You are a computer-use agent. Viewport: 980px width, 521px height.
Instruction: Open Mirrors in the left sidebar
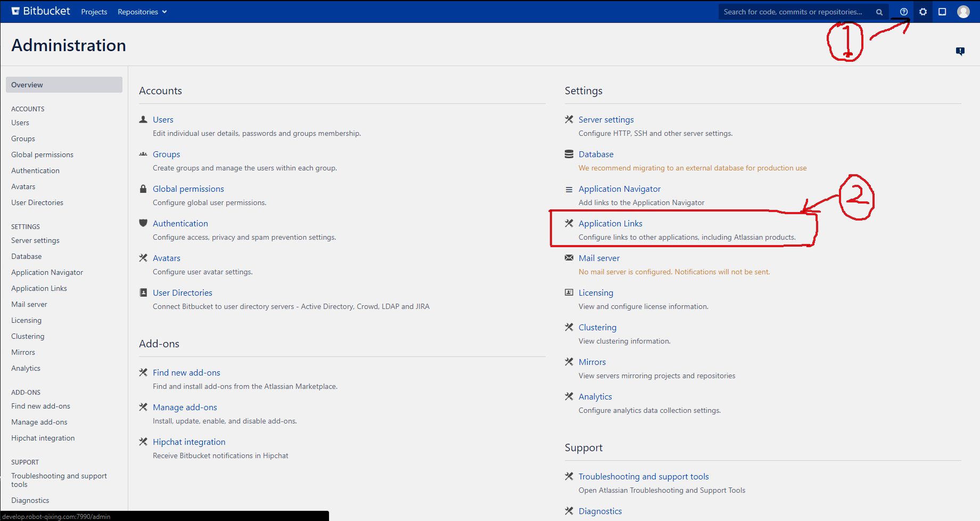[23, 352]
